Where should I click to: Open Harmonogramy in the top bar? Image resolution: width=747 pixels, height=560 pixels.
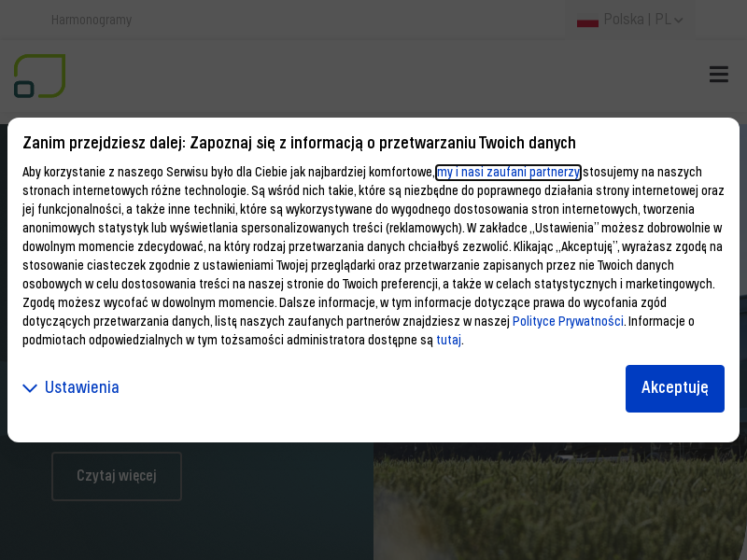coord(92,20)
